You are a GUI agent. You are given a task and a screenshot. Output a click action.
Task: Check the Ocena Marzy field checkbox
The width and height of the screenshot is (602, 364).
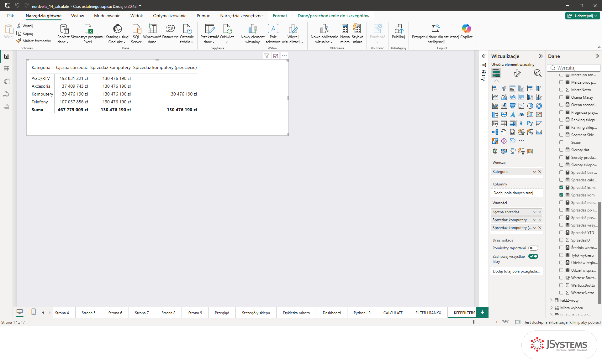point(561,97)
